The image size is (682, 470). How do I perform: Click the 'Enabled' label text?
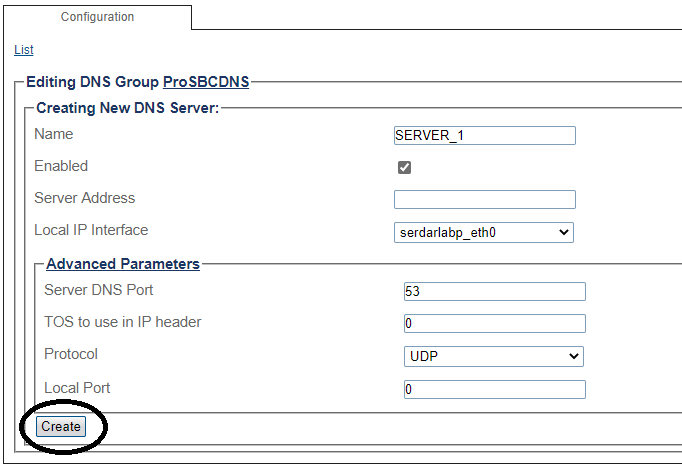point(61,166)
